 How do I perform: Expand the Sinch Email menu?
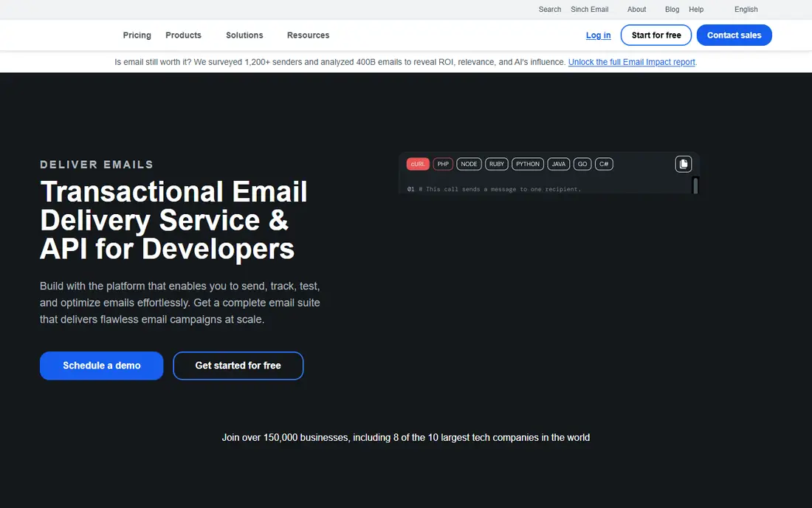(x=589, y=10)
